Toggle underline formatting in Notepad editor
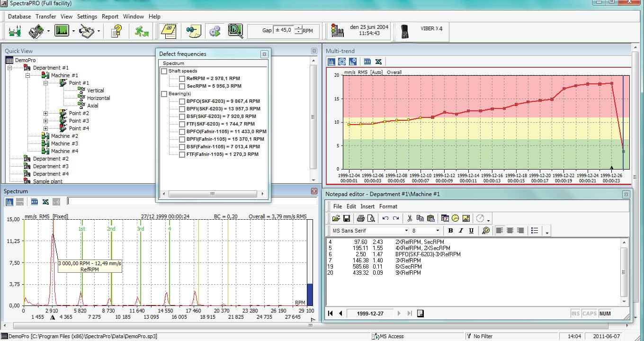This screenshot has height=341, width=644. click(x=471, y=231)
